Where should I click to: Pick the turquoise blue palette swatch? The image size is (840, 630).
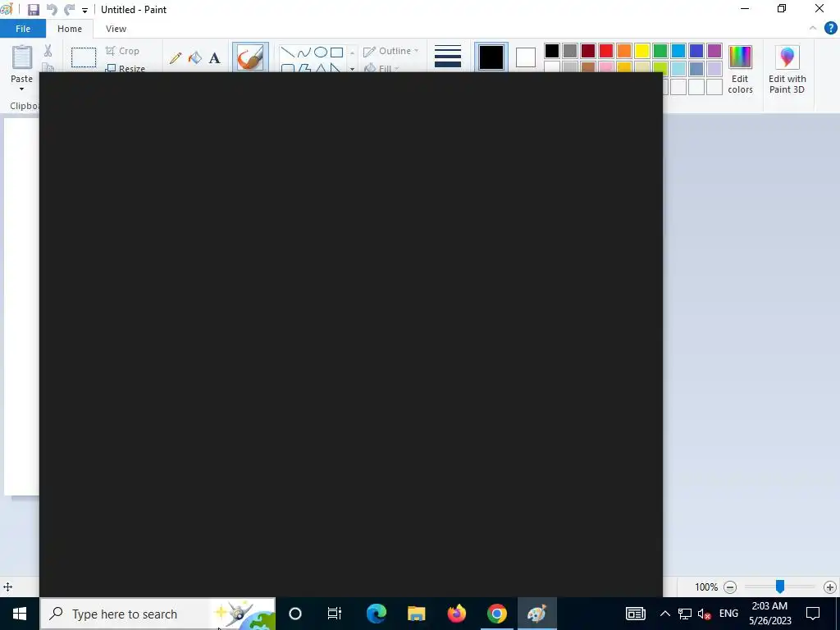pyautogui.click(x=678, y=51)
